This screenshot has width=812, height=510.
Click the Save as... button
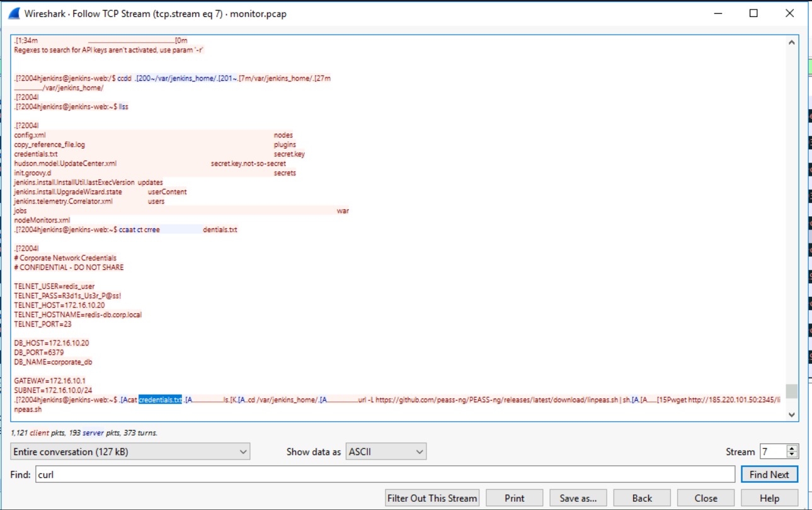(578, 498)
